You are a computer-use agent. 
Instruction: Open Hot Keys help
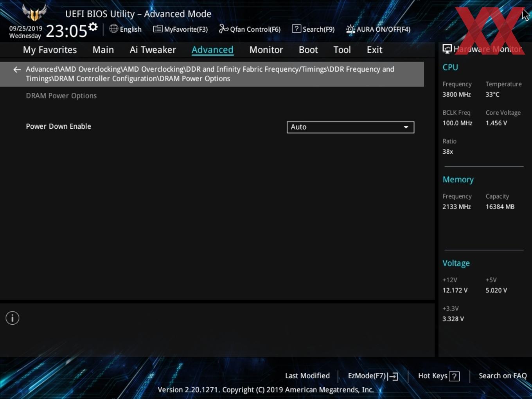(x=439, y=376)
